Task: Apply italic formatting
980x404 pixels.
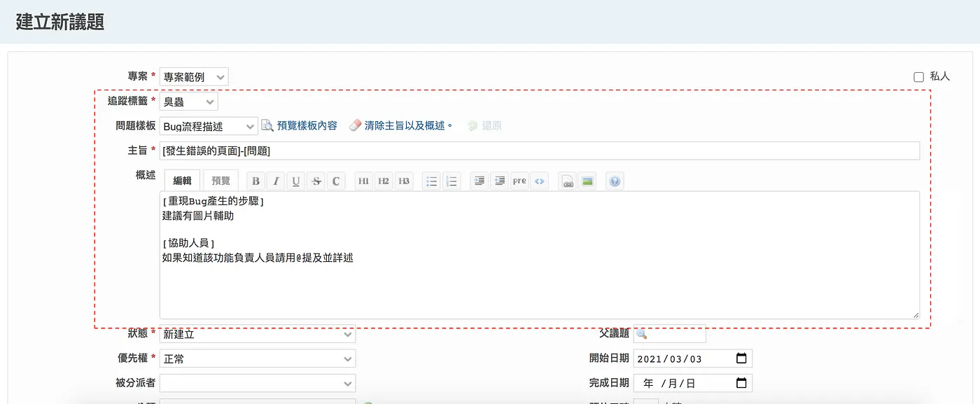Action: 276,181
